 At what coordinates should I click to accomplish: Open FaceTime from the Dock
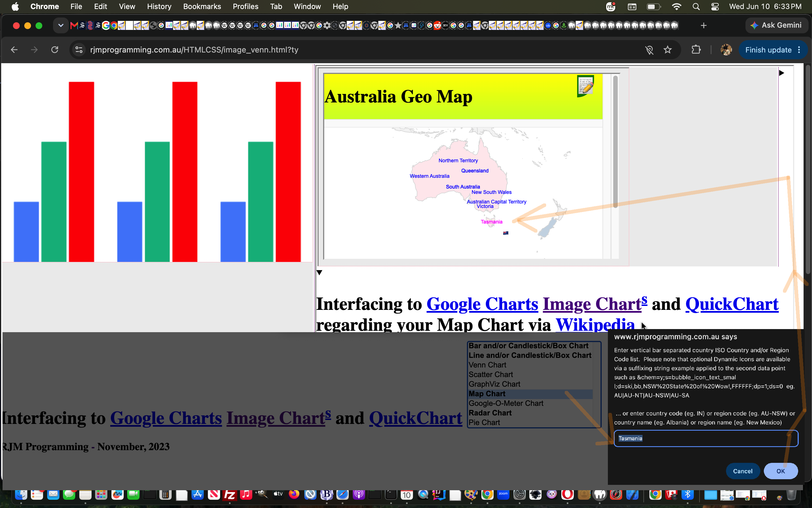click(x=133, y=494)
